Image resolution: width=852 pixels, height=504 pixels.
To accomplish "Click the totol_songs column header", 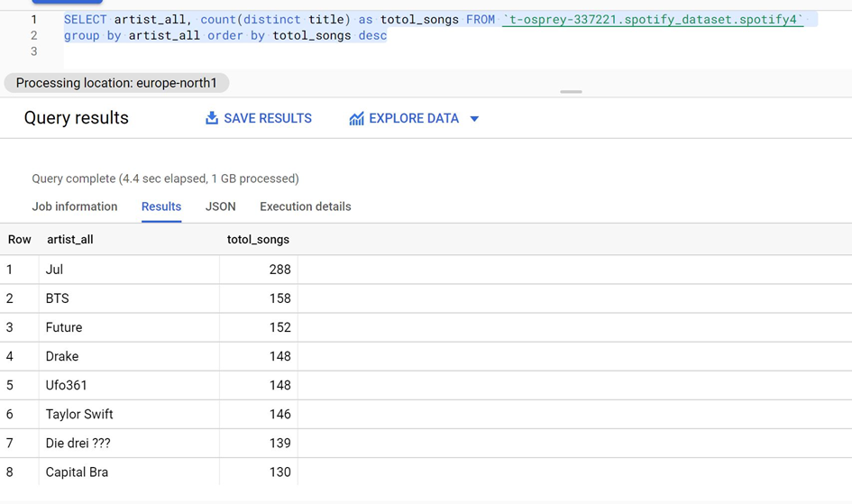I will click(x=258, y=240).
